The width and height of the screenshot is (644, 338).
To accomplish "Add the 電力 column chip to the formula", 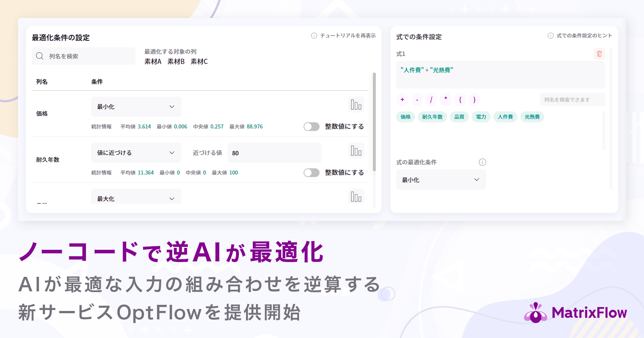I will pyautogui.click(x=481, y=117).
